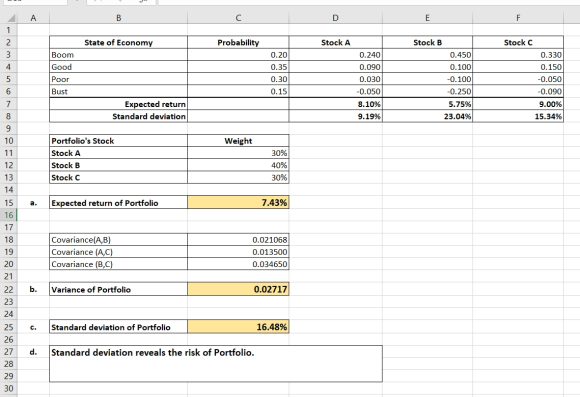This screenshot has height=397, width=580.
Task: Select the Boom probability cell 0.20
Action: 238,55
